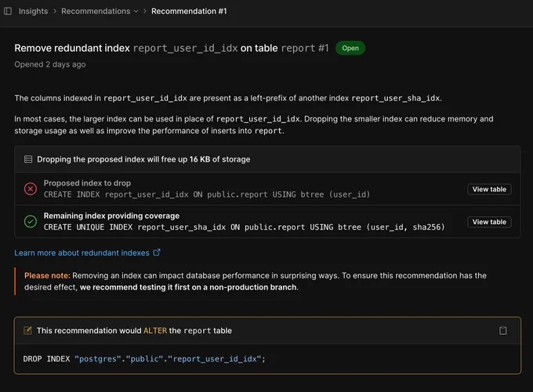Click the Recommendation #1 breadcrumb
Viewport: 533px width, 392px height.
[189, 11]
